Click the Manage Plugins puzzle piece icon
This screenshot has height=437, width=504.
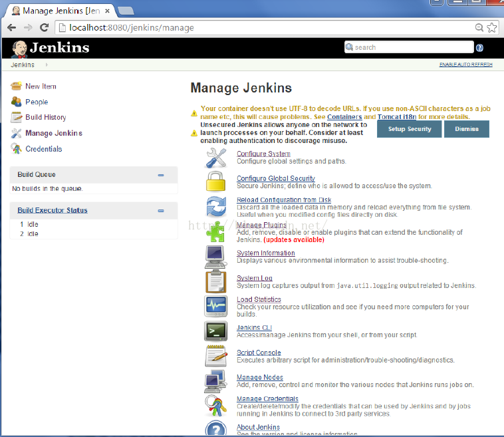[216, 231]
